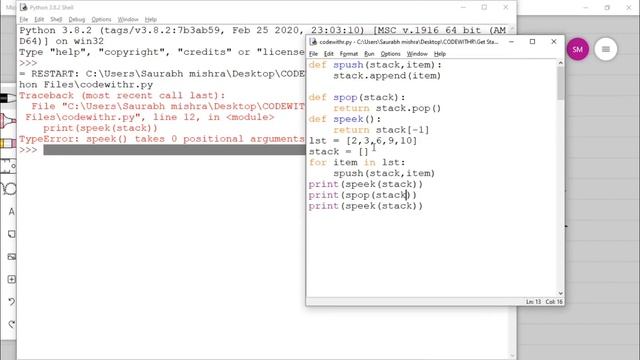Click 'def spush(stack,item):' code line
640x360 pixels.
(375, 65)
